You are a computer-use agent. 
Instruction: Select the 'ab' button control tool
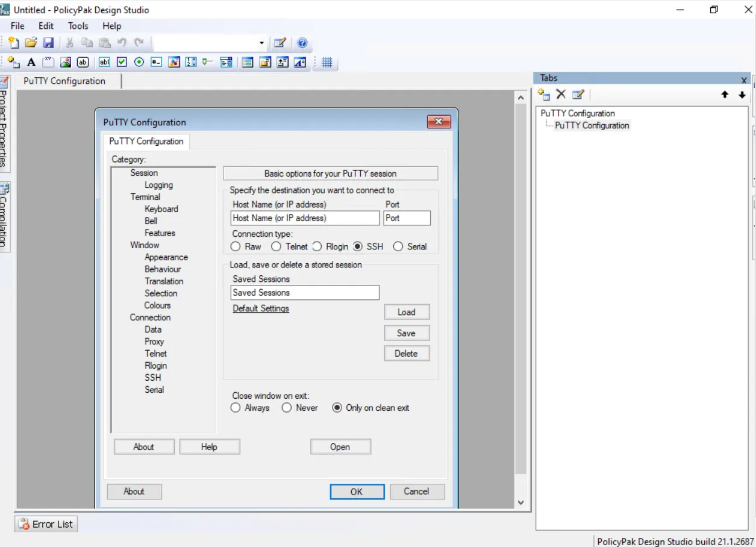83,62
